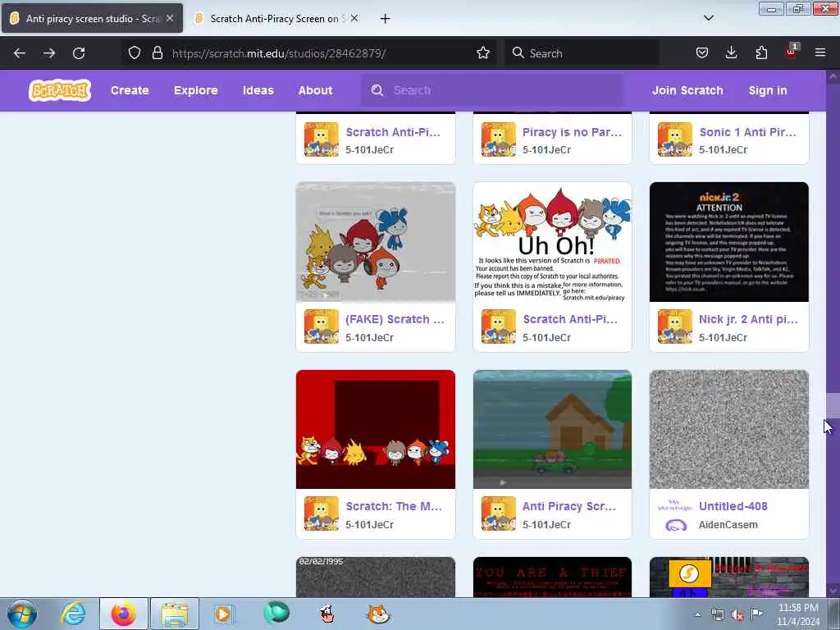Show hidden tray icons arrow
The height and width of the screenshot is (630, 840).
[x=697, y=614]
